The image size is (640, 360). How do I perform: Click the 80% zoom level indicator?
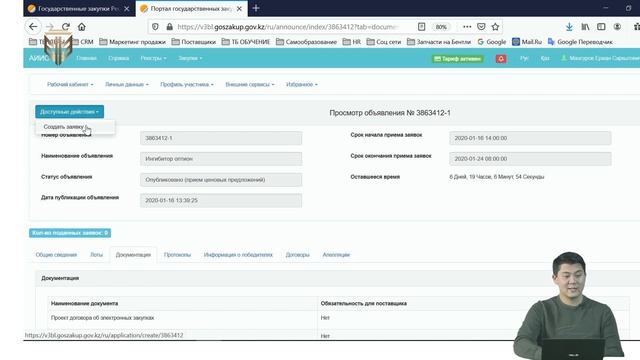441,27
